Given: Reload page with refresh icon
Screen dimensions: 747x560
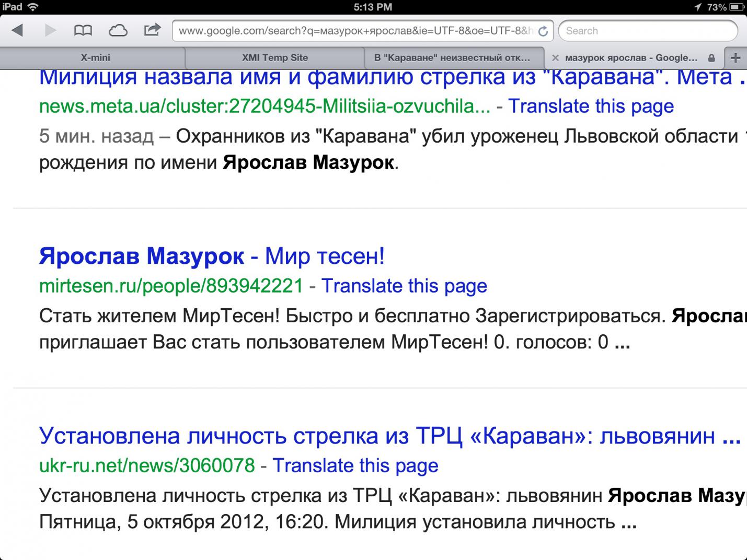Looking at the screenshot, I should click(543, 31).
